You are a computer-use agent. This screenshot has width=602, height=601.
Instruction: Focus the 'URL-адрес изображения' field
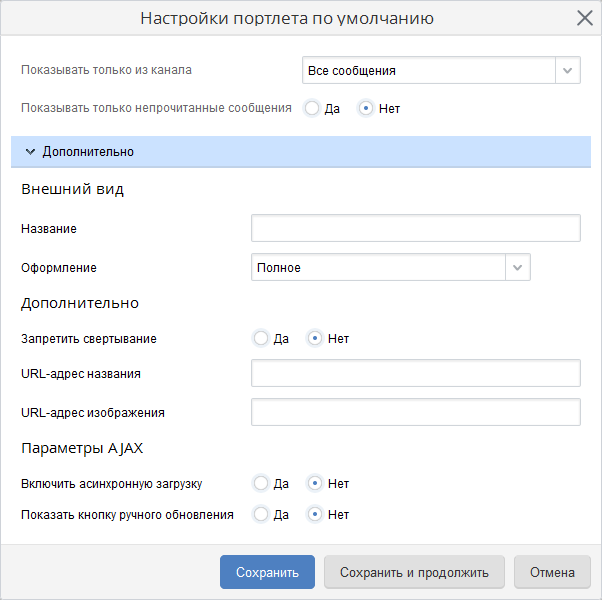point(415,412)
